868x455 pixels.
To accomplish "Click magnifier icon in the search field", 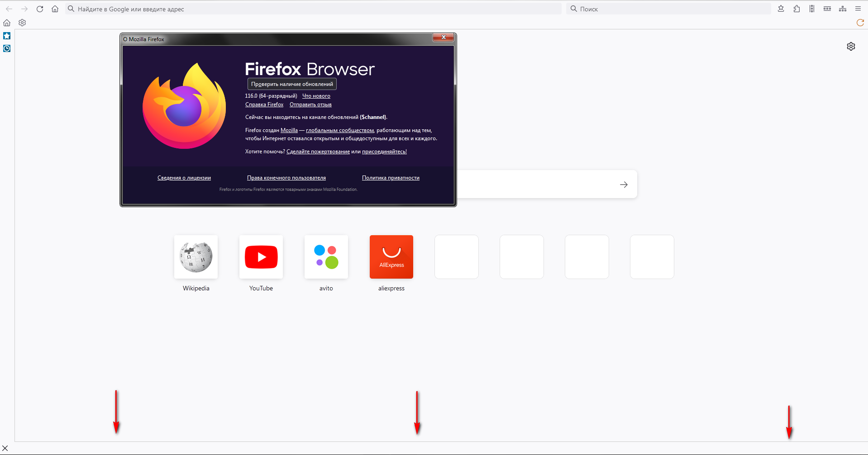I will coord(573,9).
